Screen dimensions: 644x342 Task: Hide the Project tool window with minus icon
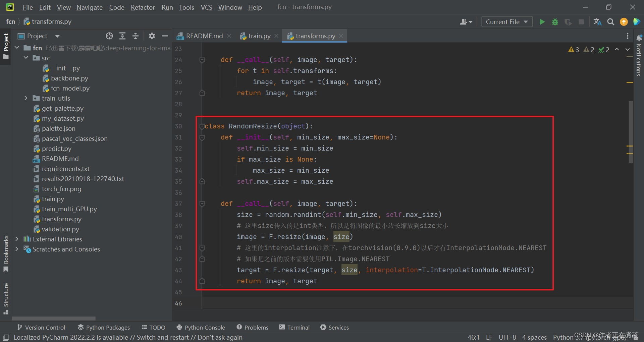tap(165, 36)
